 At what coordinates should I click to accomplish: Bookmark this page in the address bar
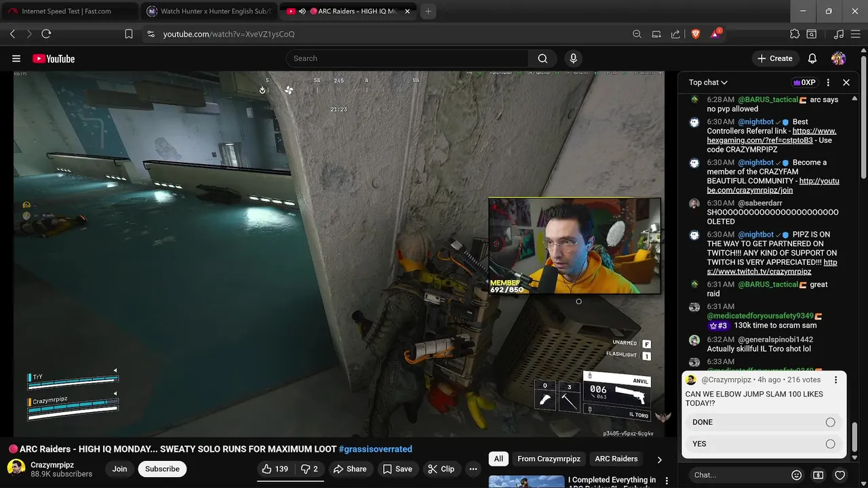coord(129,34)
